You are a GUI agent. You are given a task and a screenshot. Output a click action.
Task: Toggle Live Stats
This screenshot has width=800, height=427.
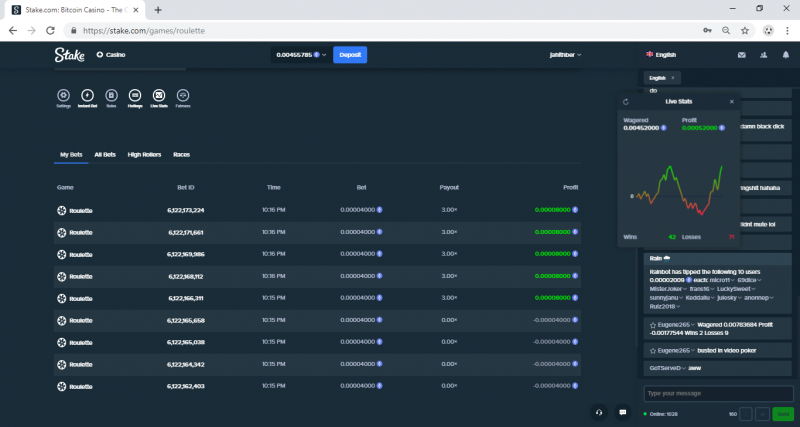159,95
